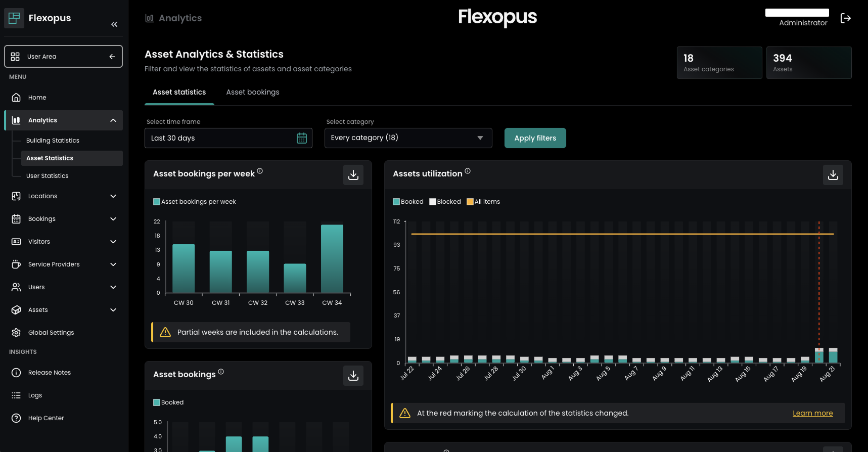The image size is (868, 452).
Task: Open Building Statistics in the sidebar
Action: coord(53,141)
